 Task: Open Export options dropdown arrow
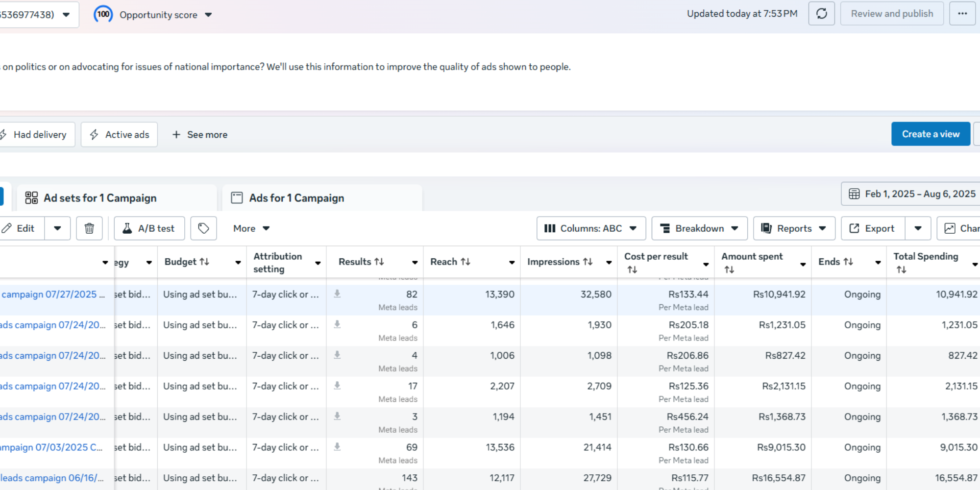click(918, 228)
